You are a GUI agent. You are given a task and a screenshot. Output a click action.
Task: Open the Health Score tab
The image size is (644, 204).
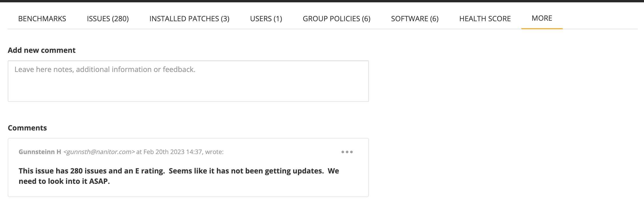(x=485, y=19)
